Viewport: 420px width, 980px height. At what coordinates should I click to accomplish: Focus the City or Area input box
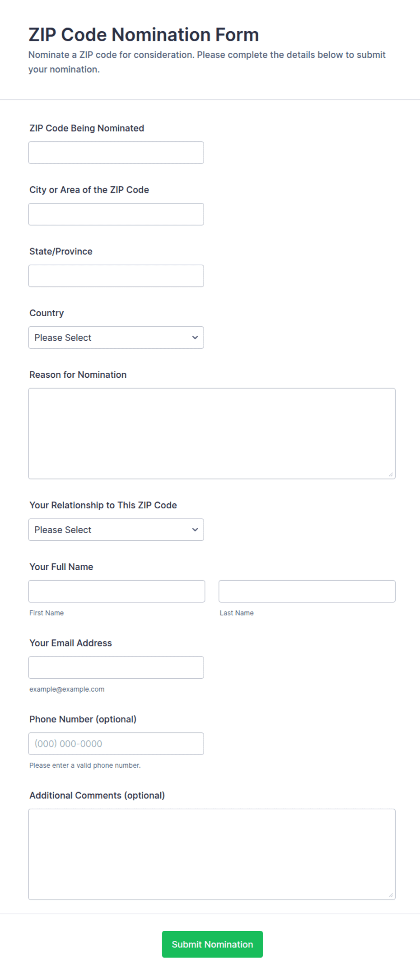(x=116, y=214)
